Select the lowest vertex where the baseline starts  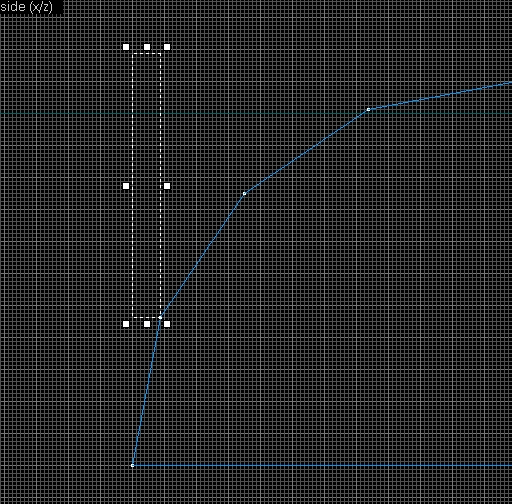click(133, 465)
